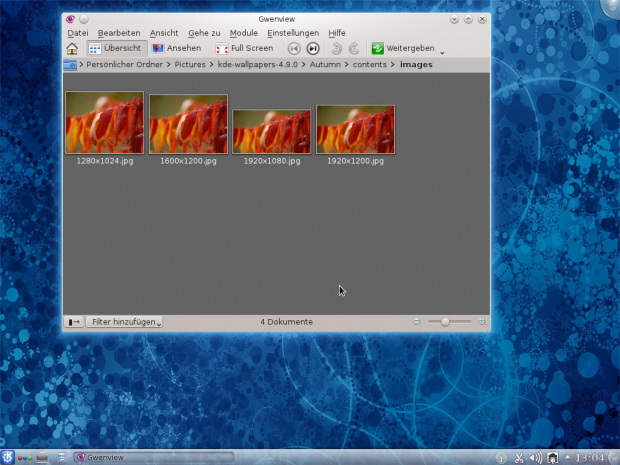Expand the toolbar overflow arrow
The image size is (620, 465).
click(442, 50)
